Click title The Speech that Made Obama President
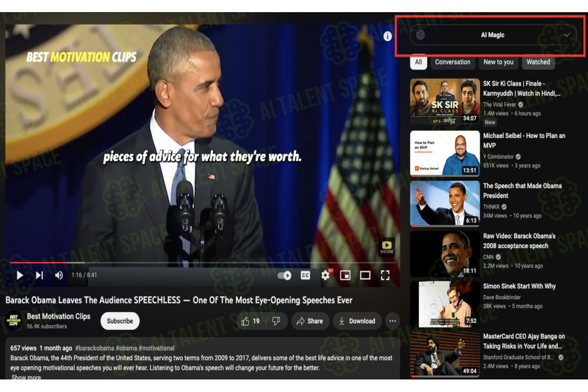Image resolution: width=588 pixels, height=392 pixels. tap(522, 191)
